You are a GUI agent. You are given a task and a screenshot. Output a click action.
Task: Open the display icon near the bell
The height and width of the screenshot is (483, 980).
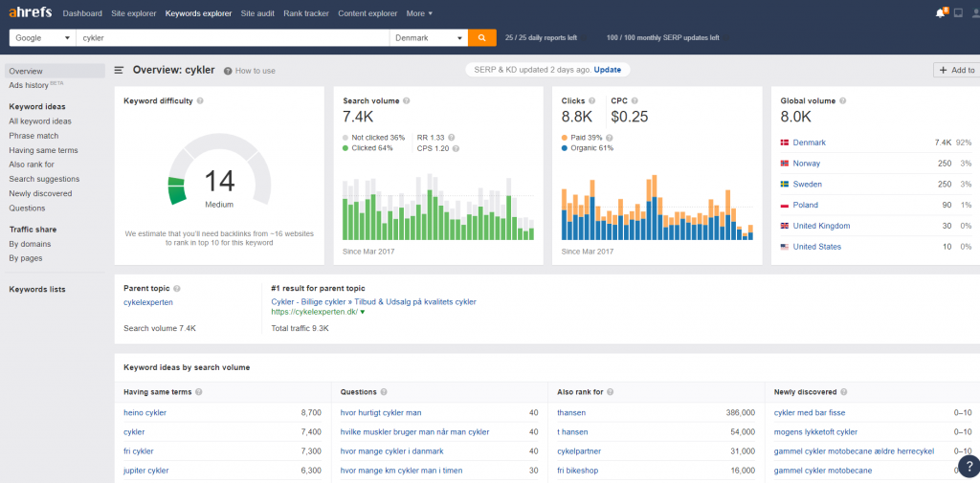pyautogui.click(x=958, y=13)
